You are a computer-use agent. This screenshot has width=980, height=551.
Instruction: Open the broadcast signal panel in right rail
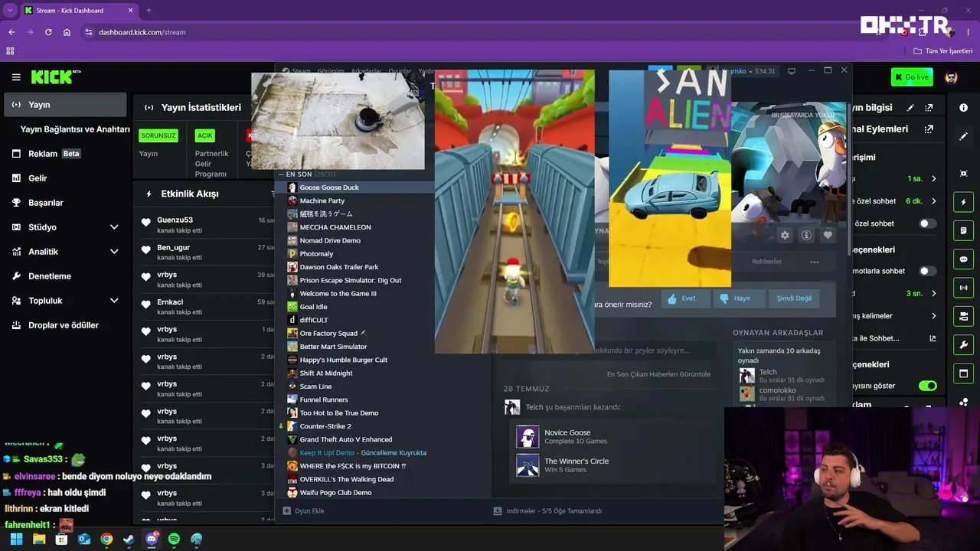(963, 288)
